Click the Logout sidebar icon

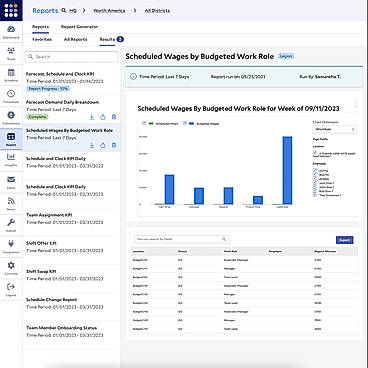pos(11,287)
